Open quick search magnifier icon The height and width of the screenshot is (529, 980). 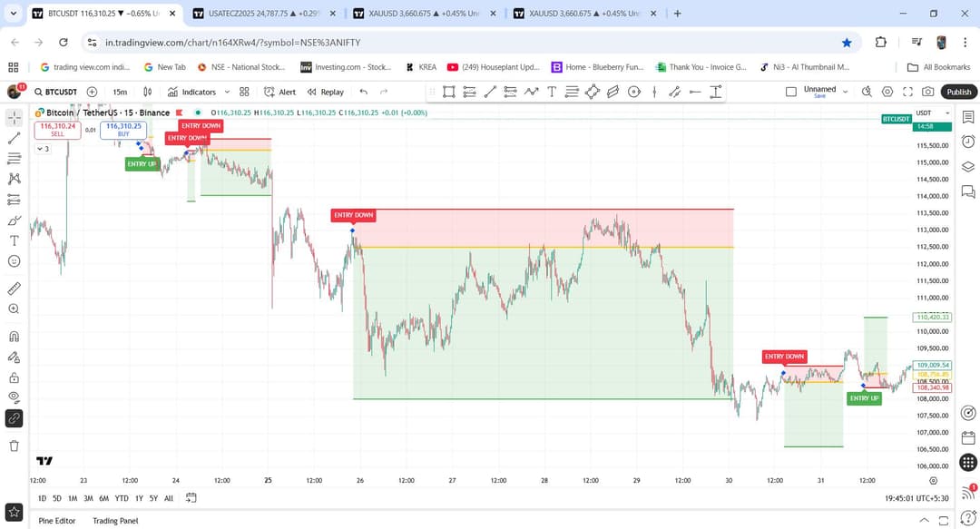pos(867,92)
